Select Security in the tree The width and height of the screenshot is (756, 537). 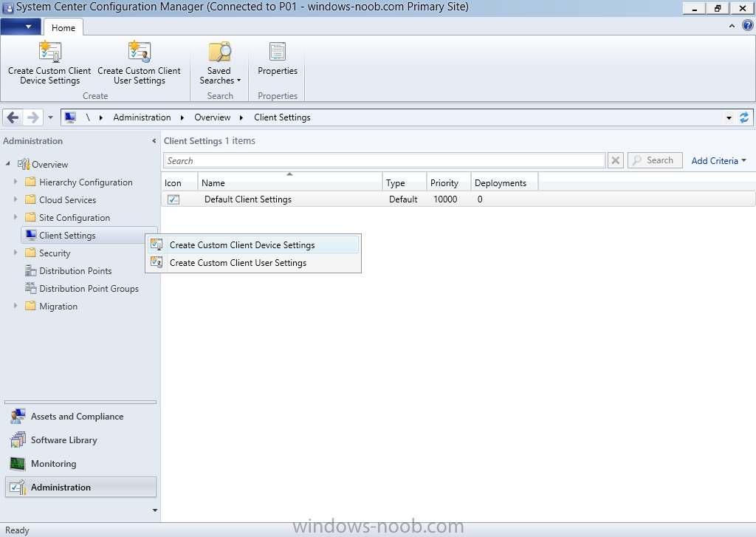point(55,253)
